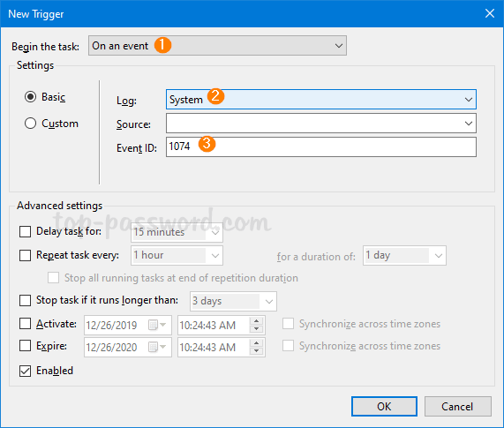
Task: Open the Log dropdown showing System
Action: point(320,100)
